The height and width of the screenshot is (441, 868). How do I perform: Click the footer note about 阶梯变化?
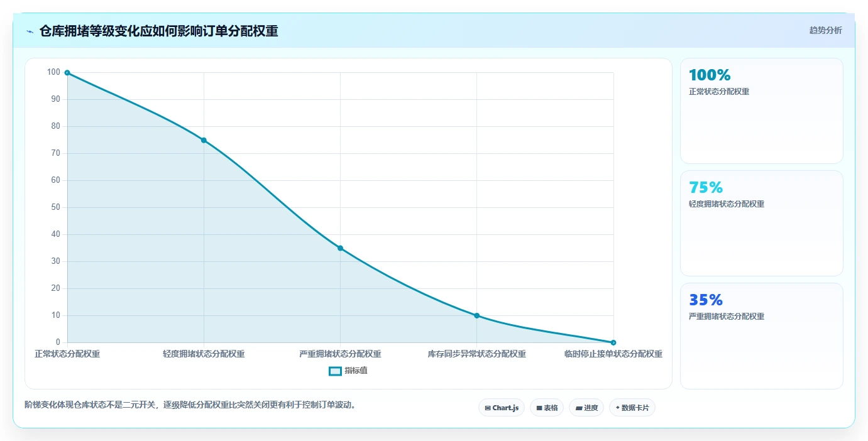pyautogui.click(x=192, y=405)
